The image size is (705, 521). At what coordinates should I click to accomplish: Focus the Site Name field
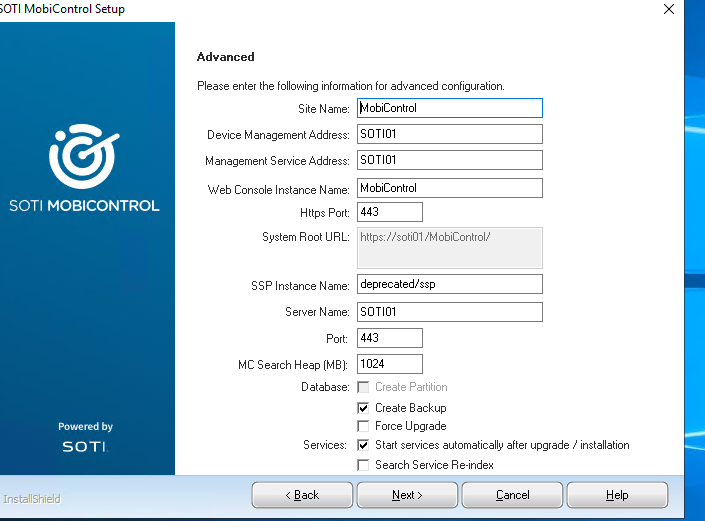(x=449, y=108)
